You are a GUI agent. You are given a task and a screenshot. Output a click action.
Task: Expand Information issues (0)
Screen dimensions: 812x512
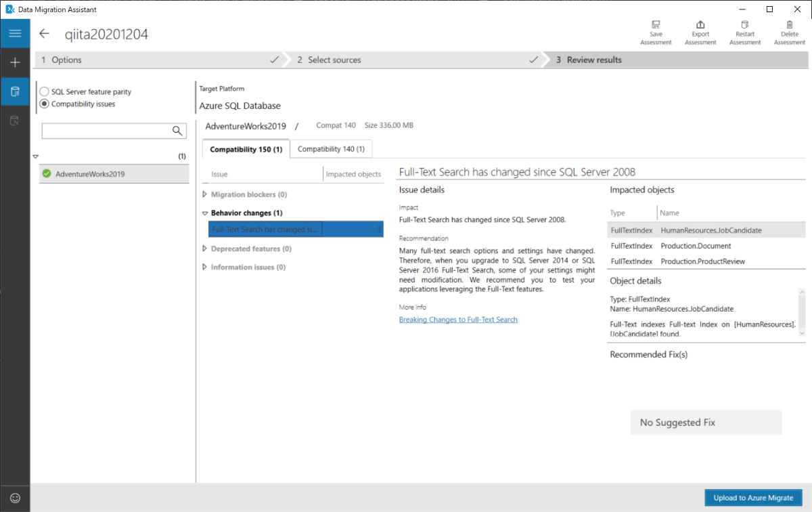(206, 267)
